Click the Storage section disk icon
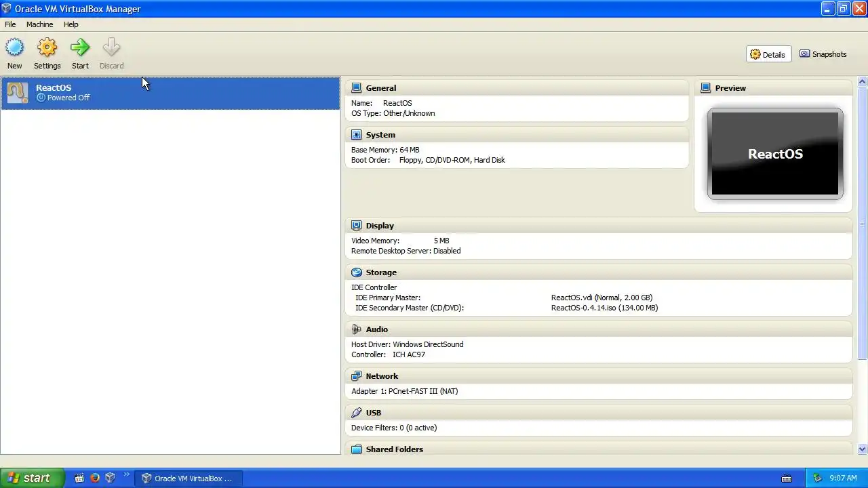Screen dimensions: 868x488 pyautogui.click(x=356, y=272)
